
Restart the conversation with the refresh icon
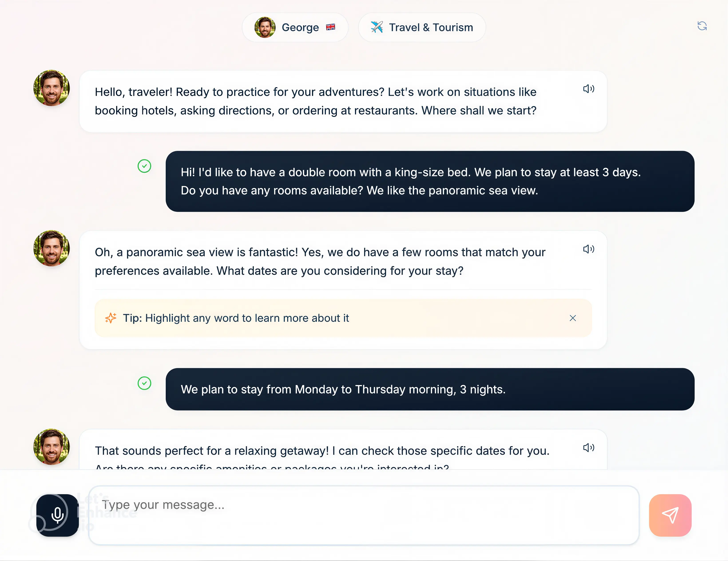(x=702, y=26)
